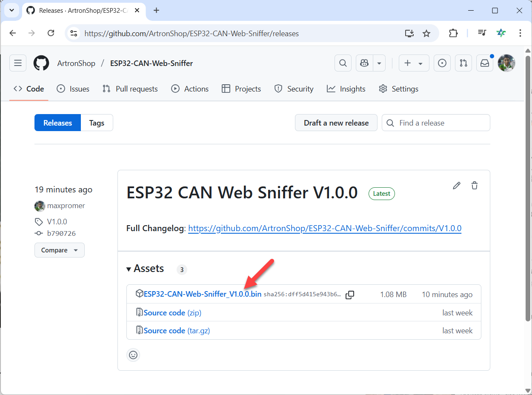
Task: Open the create new plus dropdown
Action: point(413,63)
